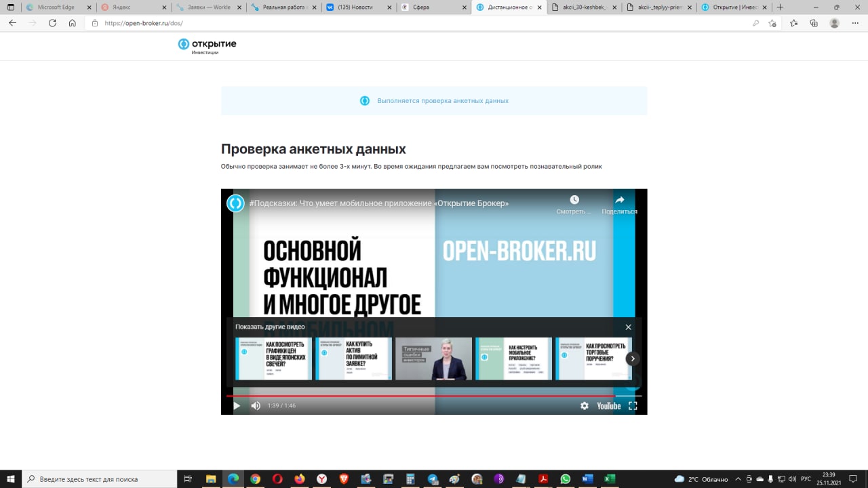
Task: Switch to the Открытие | Инвес tab
Action: tap(734, 7)
